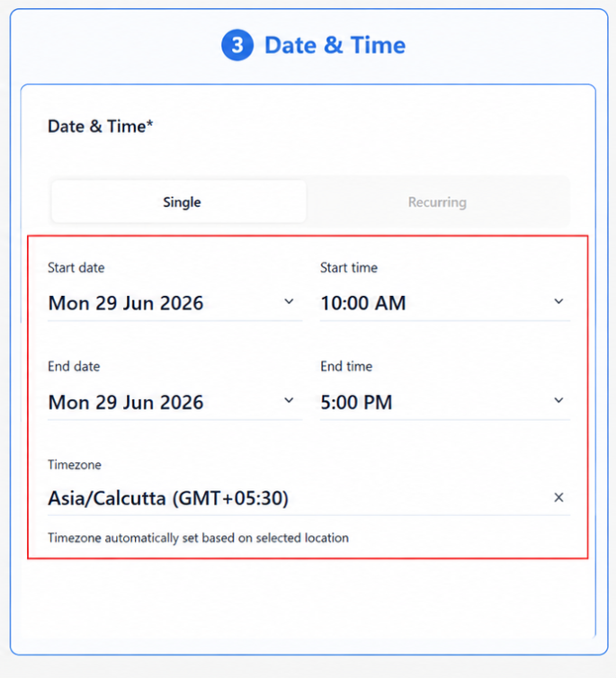Click the Timezone label

(75, 465)
